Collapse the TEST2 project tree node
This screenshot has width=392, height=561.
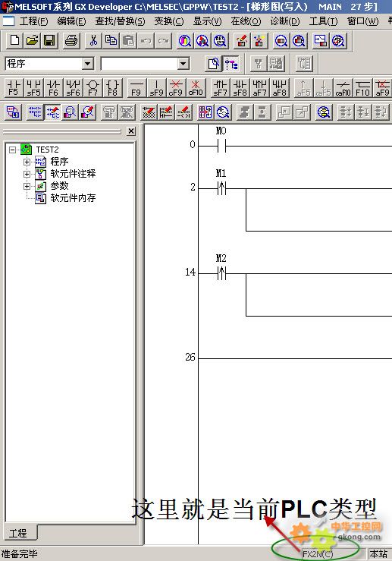[x=12, y=150]
